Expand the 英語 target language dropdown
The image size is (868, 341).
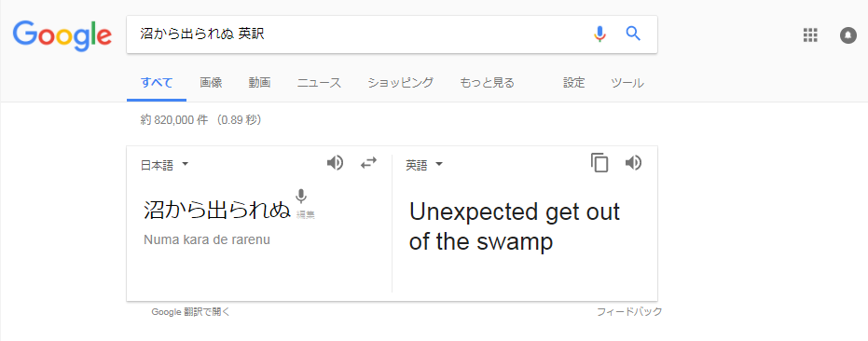click(x=424, y=165)
